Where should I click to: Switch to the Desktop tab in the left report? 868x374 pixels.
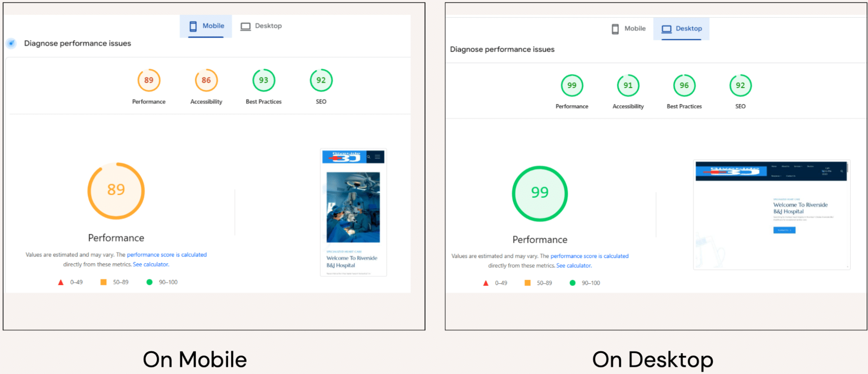(261, 26)
